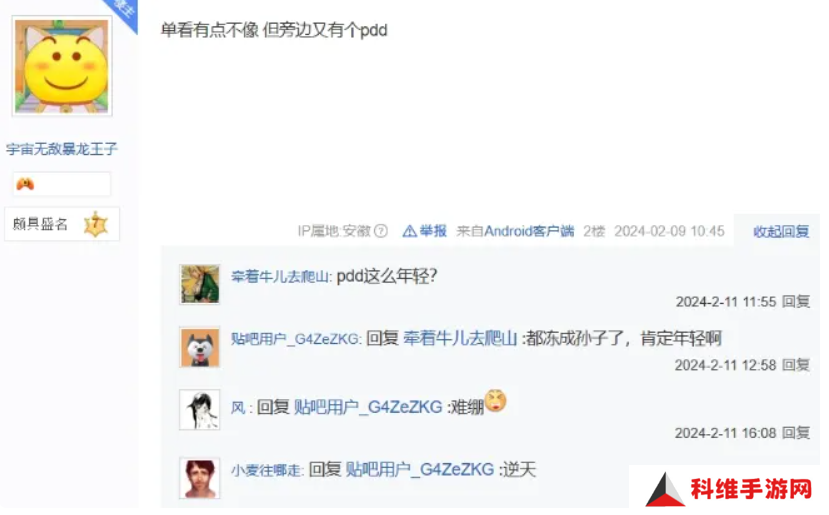The image size is (829, 515).
Task: Open the avatar of 小麦往哪走
Action: (x=199, y=479)
